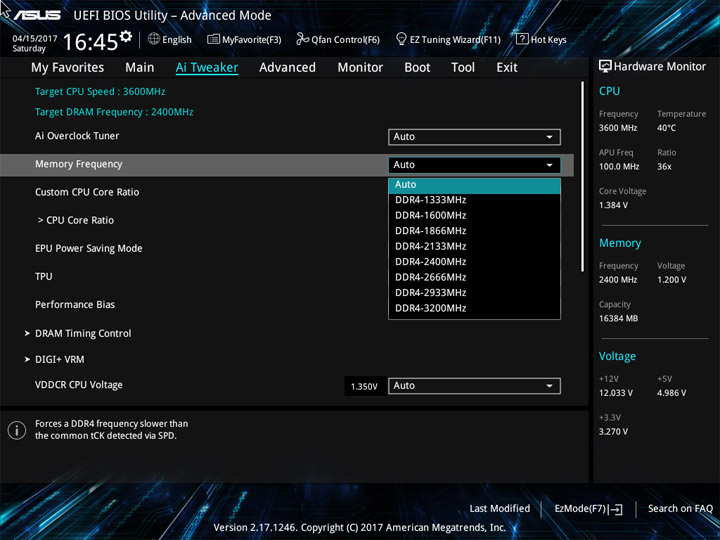Click Target CPU Speed : 3600MHz text
This screenshot has height=540, width=720.
pyautogui.click(x=100, y=92)
